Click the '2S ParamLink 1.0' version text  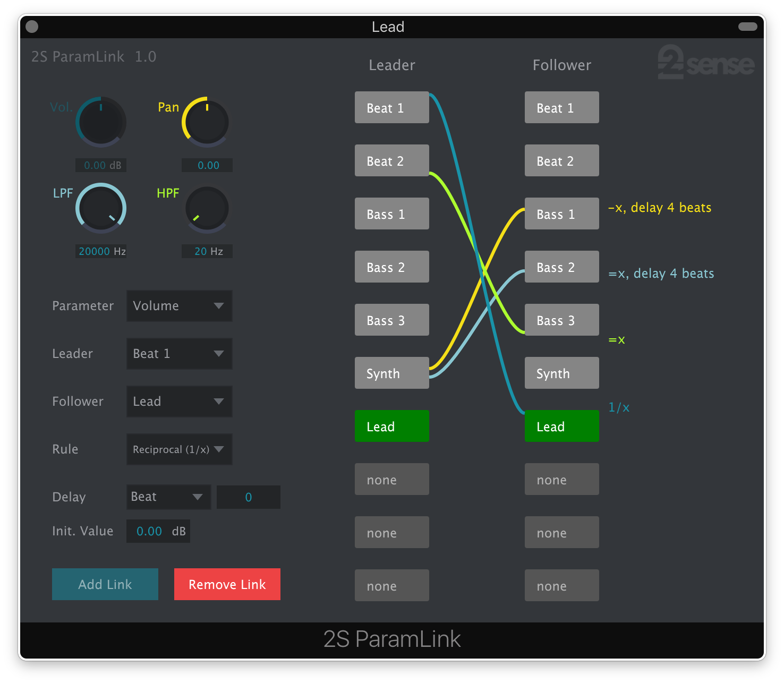93,57
